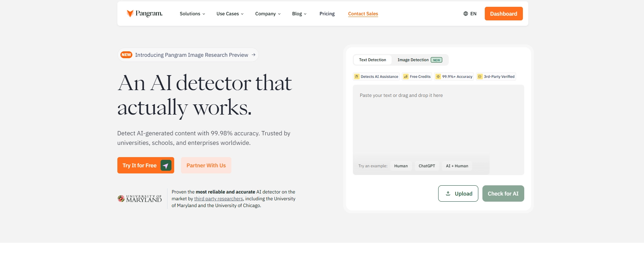This screenshot has height=270, width=644.
Task: Load the Human example text
Action: click(401, 166)
